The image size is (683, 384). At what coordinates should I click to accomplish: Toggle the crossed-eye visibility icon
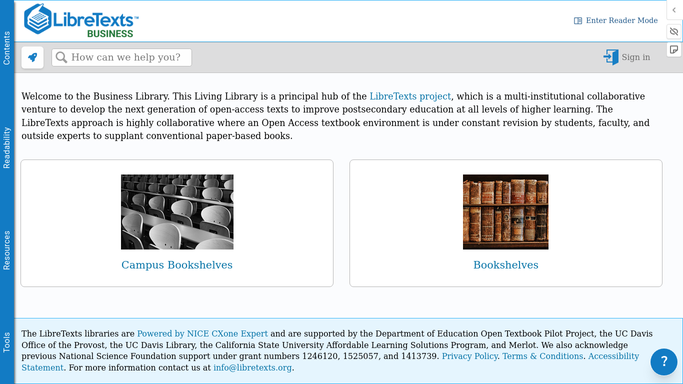point(674,31)
